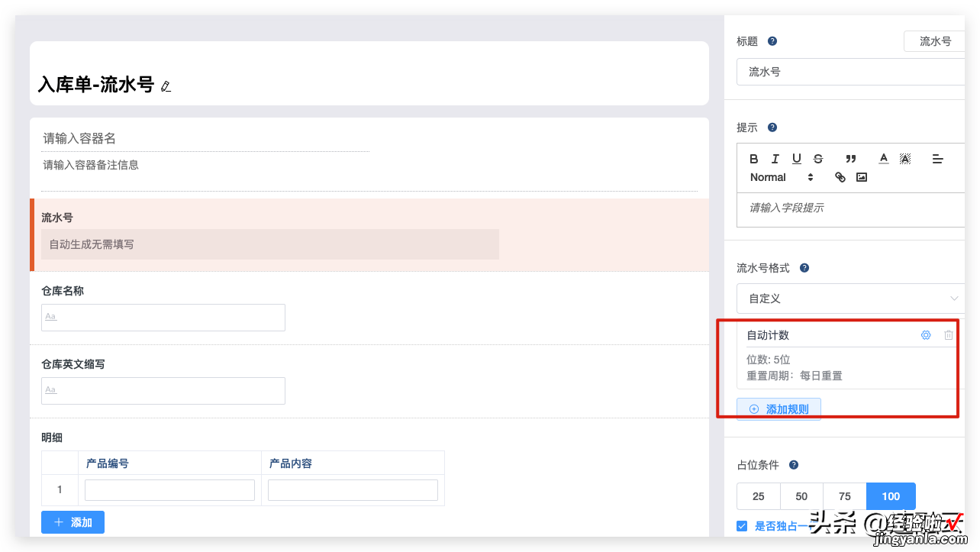Open text alignment options
The height and width of the screenshot is (552, 980).
(x=938, y=159)
